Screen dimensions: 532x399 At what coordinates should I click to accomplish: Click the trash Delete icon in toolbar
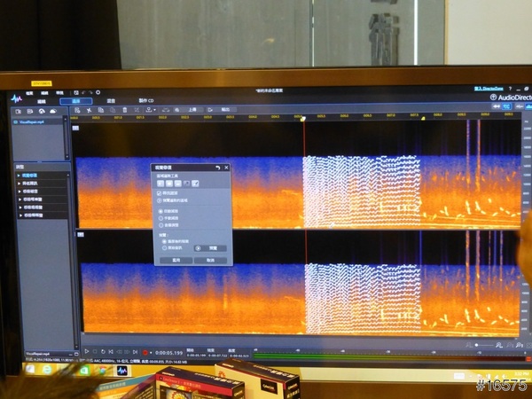point(125,110)
